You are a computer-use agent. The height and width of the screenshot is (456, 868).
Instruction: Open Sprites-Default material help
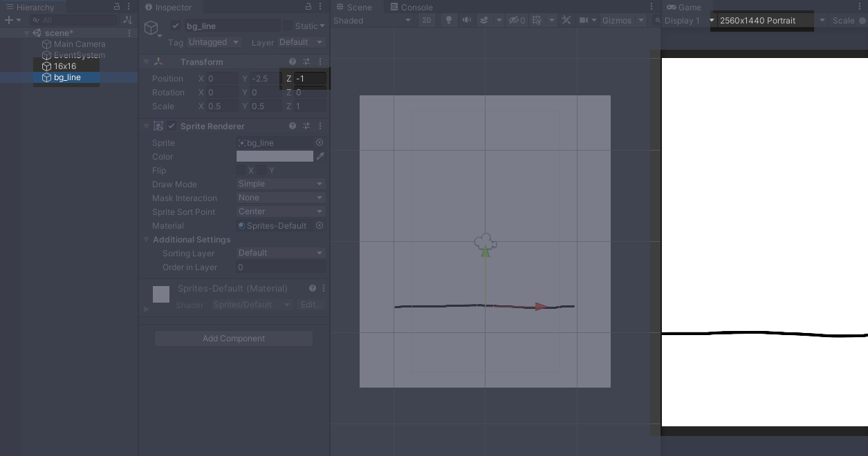pyautogui.click(x=313, y=288)
